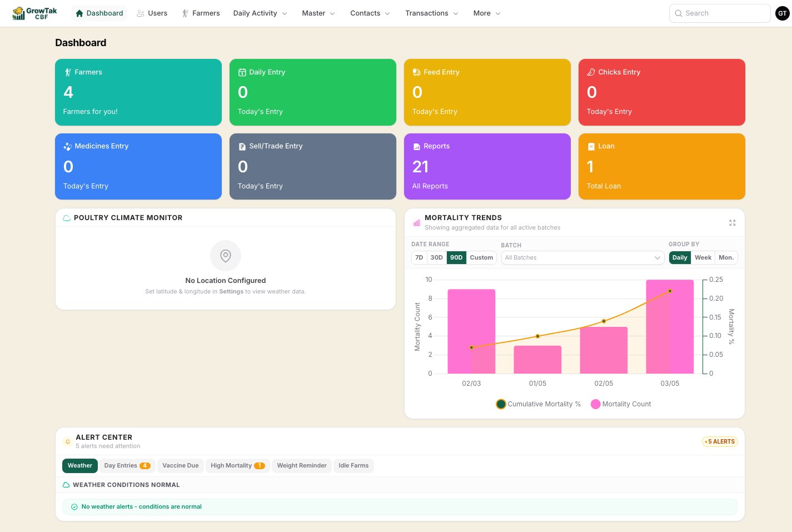This screenshot has height=532, width=792.
Task: Click the 01/05 mortality bar
Action: click(x=537, y=360)
